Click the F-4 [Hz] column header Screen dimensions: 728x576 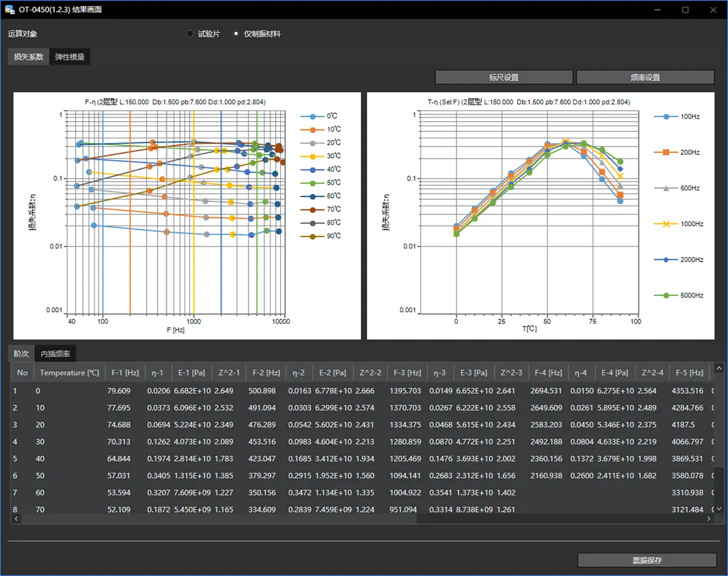(x=548, y=372)
